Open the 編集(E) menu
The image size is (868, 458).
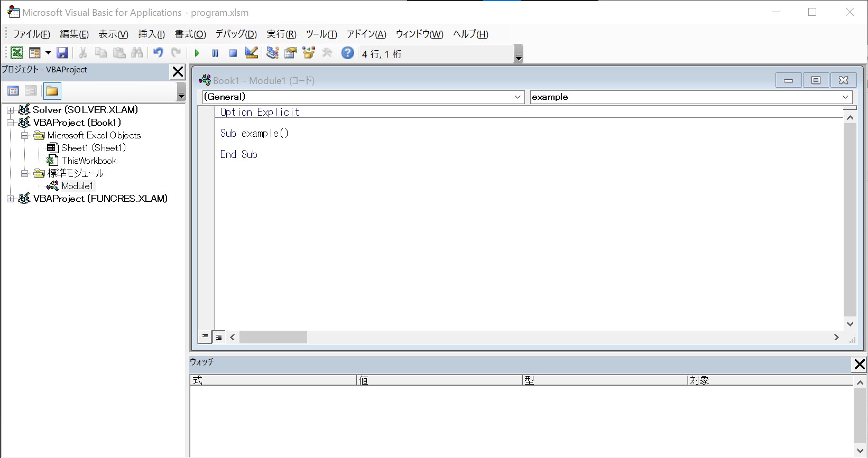click(74, 34)
